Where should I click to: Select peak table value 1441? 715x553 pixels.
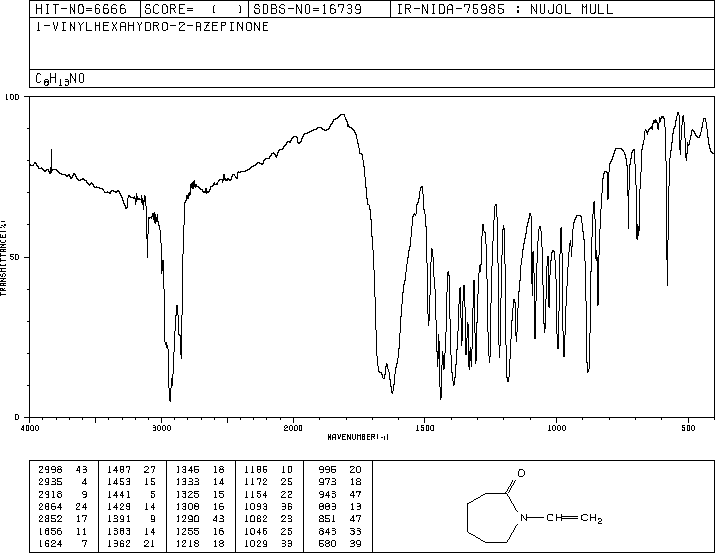coord(119,494)
